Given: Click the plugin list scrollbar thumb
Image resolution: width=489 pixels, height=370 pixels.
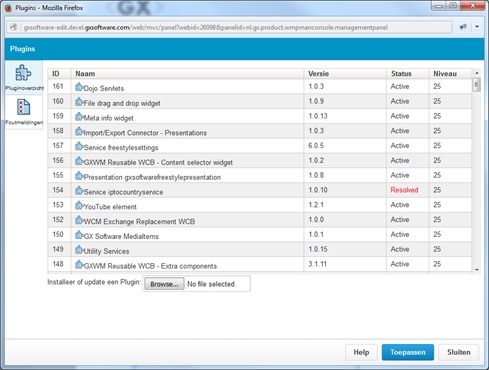Looking at the screenshot, I should 477,84.
